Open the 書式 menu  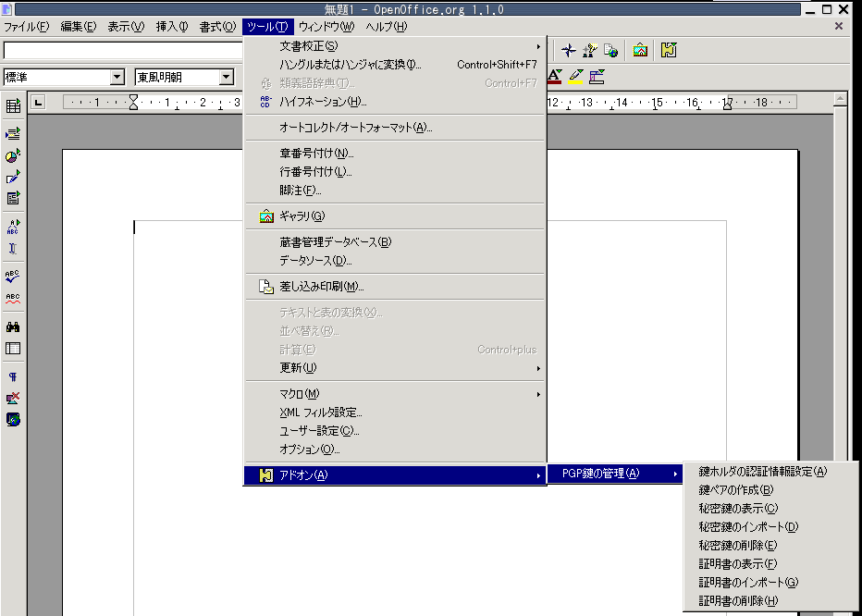(x=217, y=27)
